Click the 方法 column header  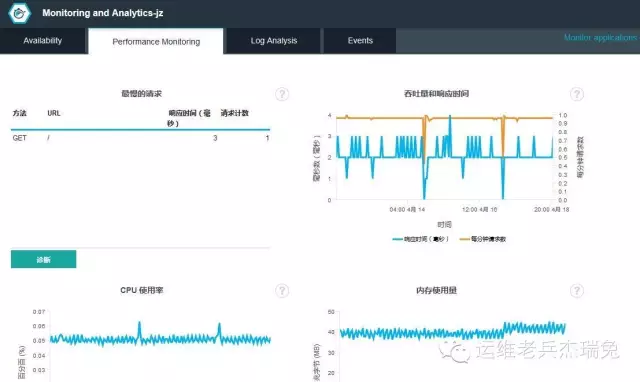click(19, 113)
